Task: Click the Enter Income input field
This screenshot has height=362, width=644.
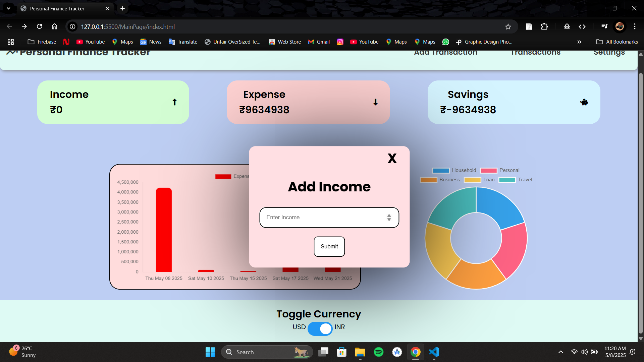Action: (329, 218)
